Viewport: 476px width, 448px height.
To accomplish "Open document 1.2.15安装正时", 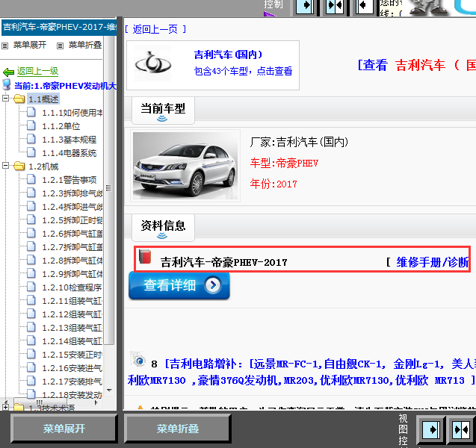I will coord(72,354).
